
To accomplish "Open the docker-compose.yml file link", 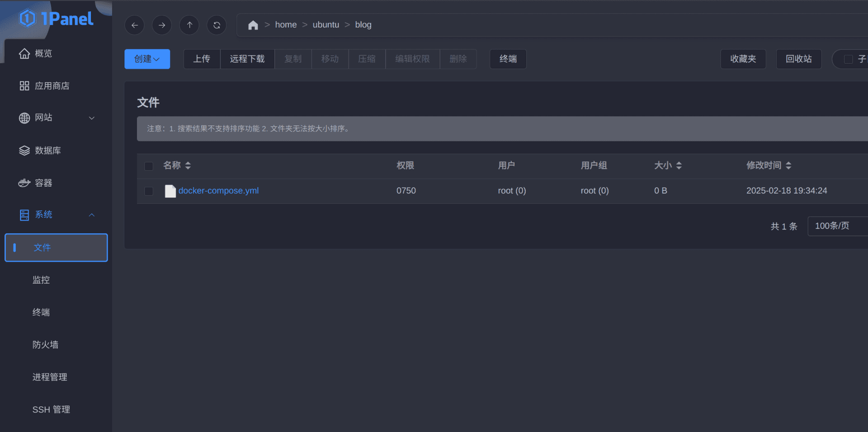I will [x=218, y=191].
